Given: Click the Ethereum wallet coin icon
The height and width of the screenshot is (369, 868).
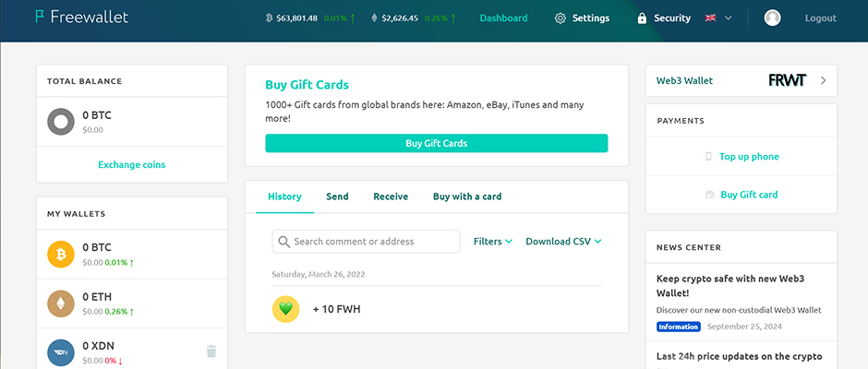Looking at the screenshot, I should tap(61, 304).
